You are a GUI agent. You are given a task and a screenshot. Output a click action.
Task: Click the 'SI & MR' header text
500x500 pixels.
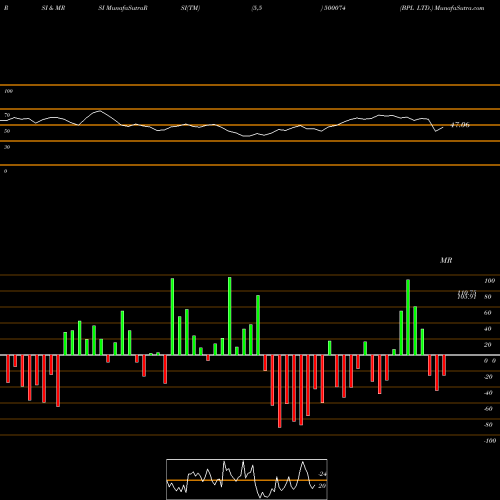point(53,8)
